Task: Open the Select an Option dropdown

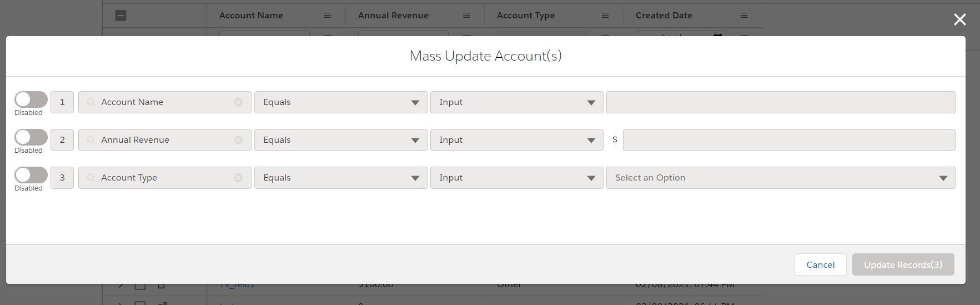Action: [780, 178]
